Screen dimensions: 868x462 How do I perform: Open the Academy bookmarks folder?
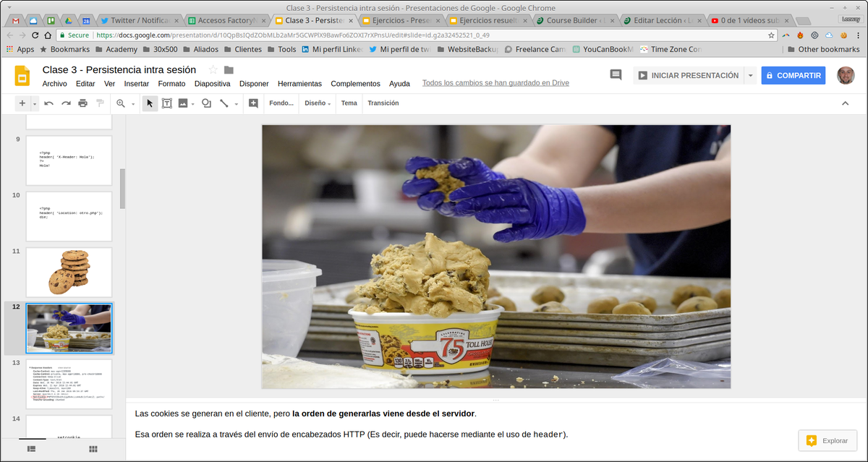tap(115, 49)
